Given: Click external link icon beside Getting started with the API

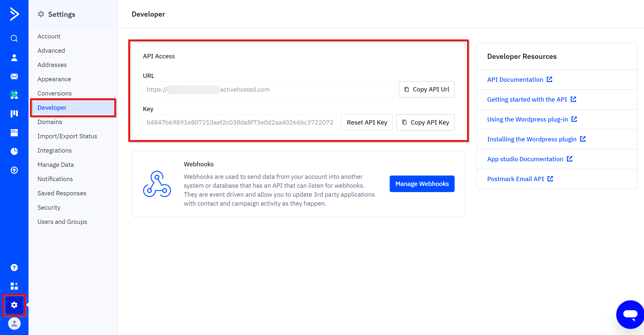Looking at the screenshot, I should 573,99.
